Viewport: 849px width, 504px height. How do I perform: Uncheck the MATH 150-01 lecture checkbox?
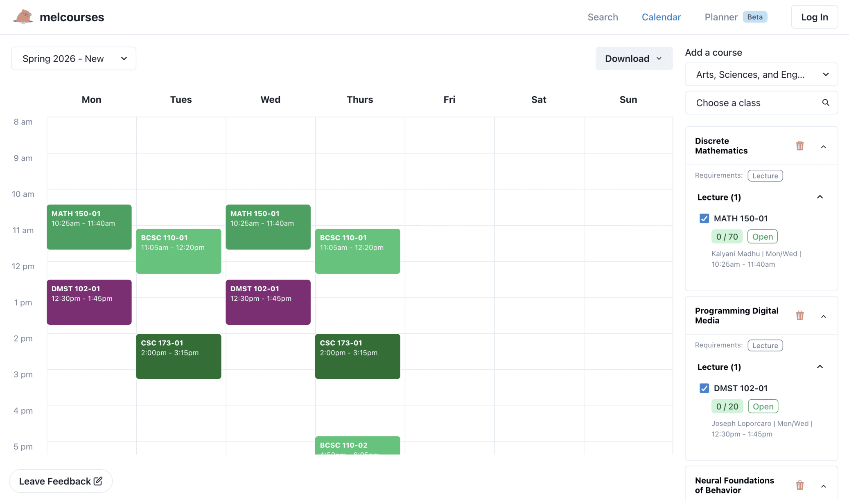click(704, 218)
